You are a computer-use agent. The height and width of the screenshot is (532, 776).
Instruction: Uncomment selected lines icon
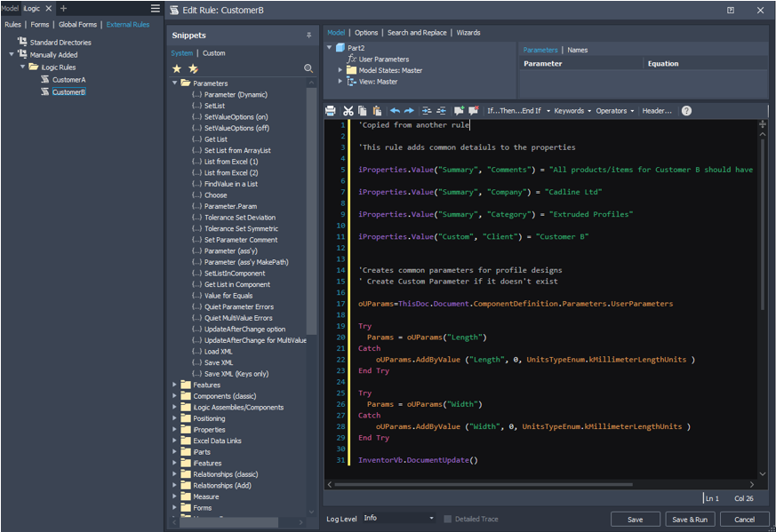(x=474, y=111)
